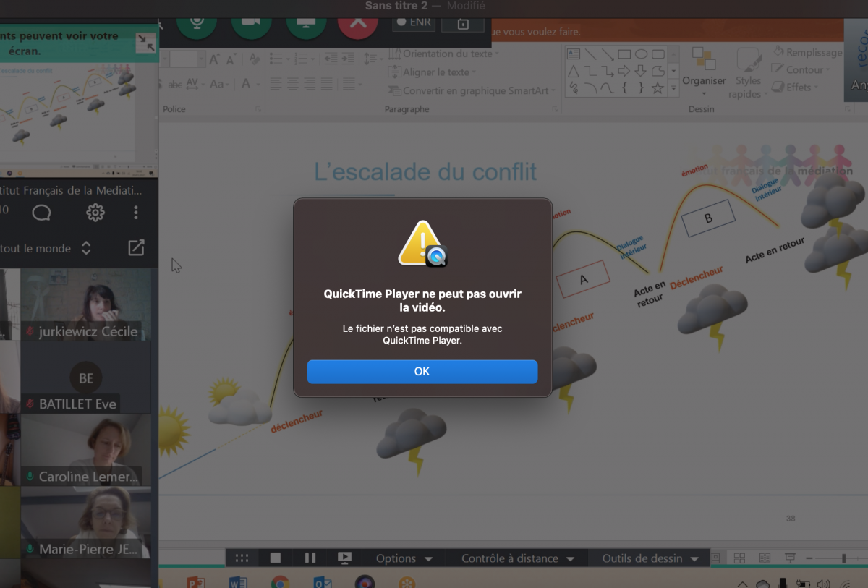
Task: Open the three-dot more options menu
Action: pyautogui.click(x=136, y=212)
